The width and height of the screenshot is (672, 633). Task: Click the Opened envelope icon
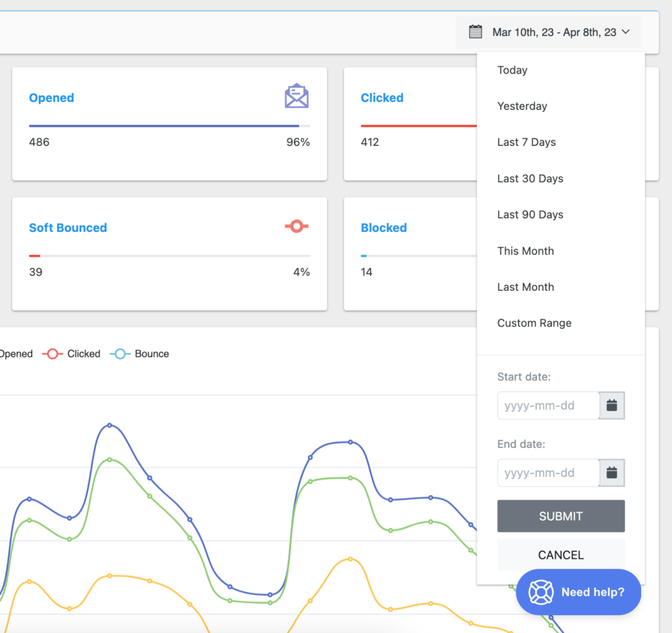click(297, 96)
